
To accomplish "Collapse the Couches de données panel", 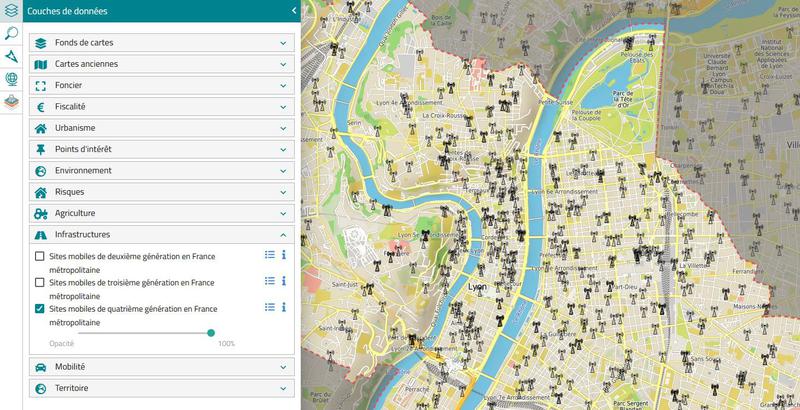I will (293, 11).
